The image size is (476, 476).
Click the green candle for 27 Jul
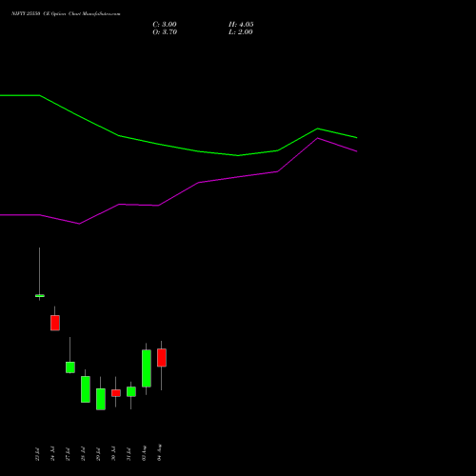click(70, 367)
